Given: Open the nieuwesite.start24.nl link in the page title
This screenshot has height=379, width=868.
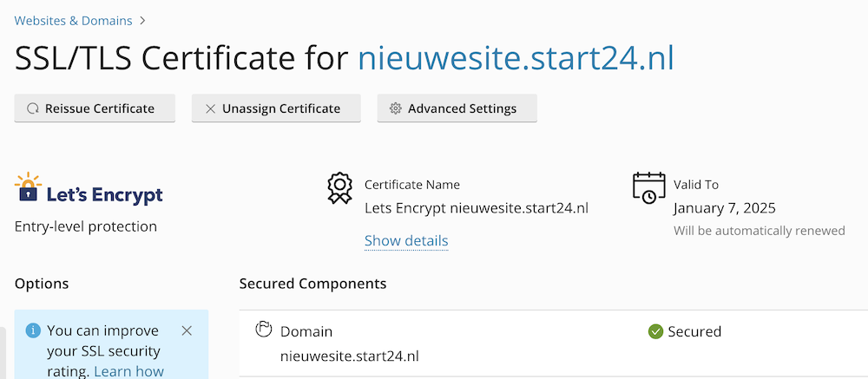Looking at the screenshot, I should tap(516, 58).
